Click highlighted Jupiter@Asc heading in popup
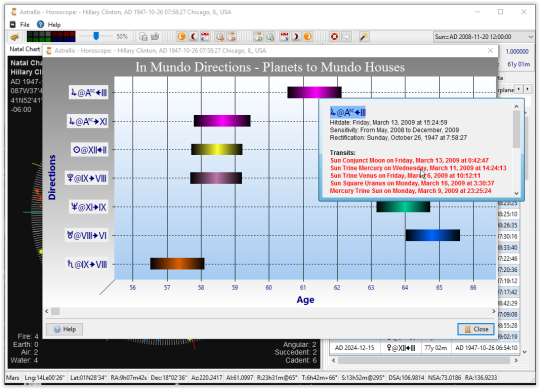Viewport: 540px width, 389px height. click(347, 112)
